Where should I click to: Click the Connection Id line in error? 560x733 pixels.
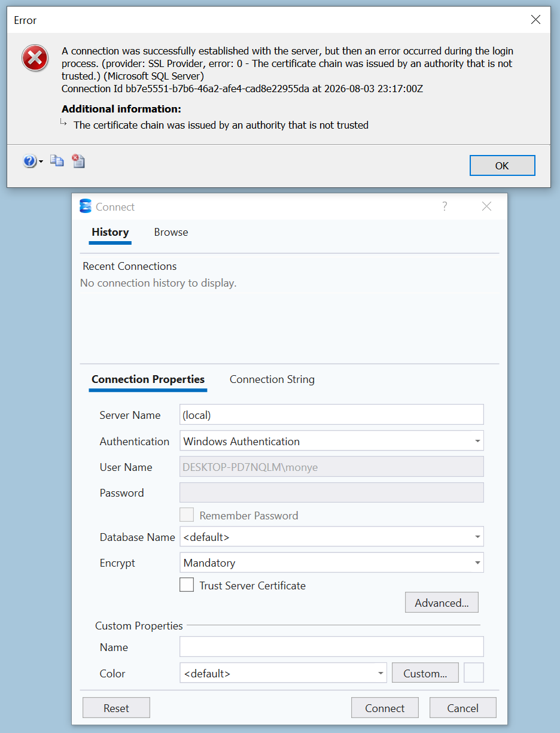point(242,89)
